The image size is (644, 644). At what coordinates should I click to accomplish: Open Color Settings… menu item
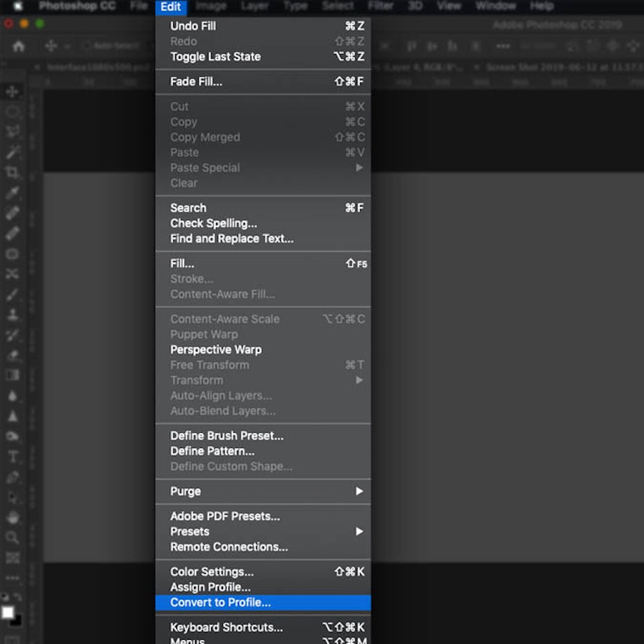[263, 572]
